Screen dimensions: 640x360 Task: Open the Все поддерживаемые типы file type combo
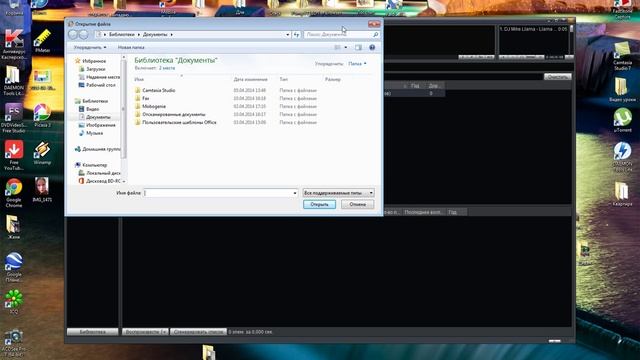click(x=338, y=193)
